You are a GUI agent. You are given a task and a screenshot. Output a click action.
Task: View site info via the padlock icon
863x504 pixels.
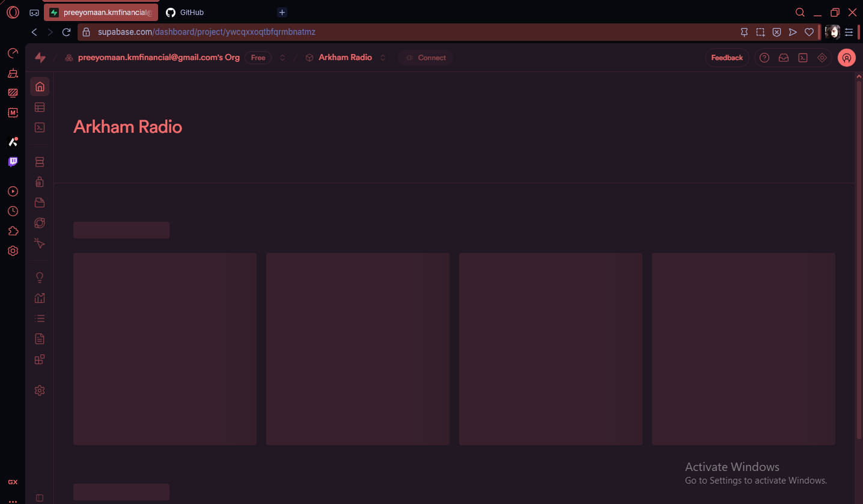coord(87,32)
